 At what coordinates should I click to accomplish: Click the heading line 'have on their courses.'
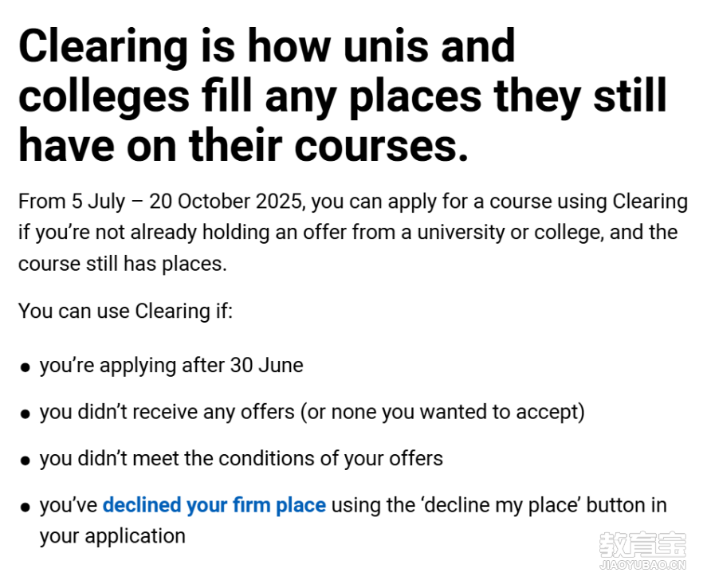(243, 146)
